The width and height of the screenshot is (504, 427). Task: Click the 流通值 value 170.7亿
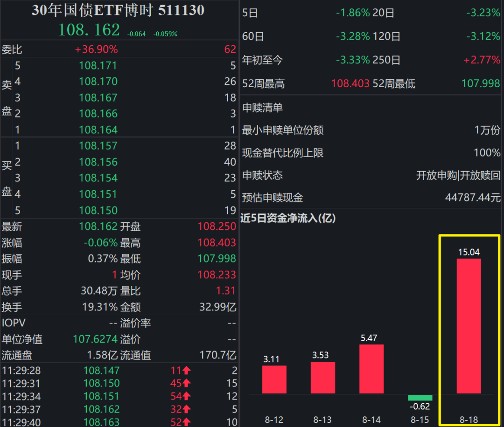coord(218,355)
